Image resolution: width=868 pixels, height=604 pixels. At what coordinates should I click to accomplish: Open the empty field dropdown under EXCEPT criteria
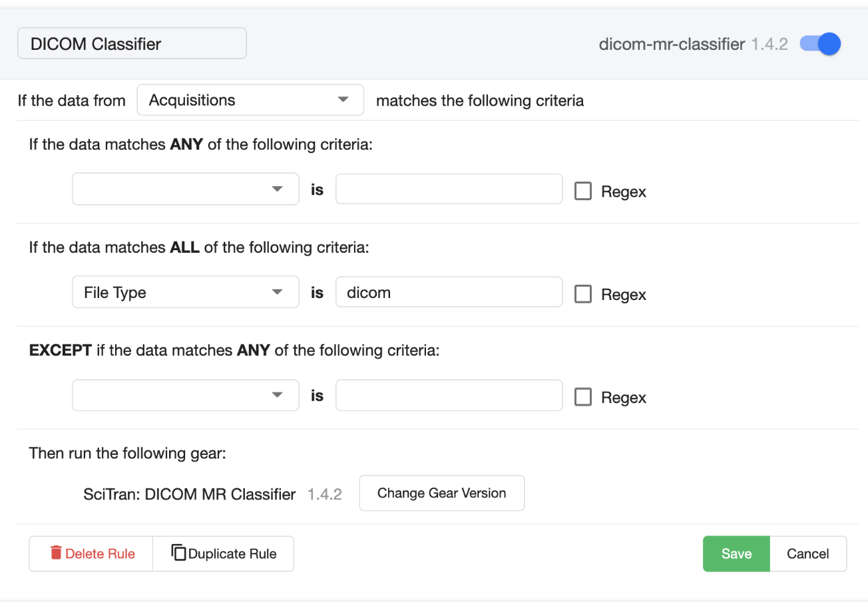185,396
